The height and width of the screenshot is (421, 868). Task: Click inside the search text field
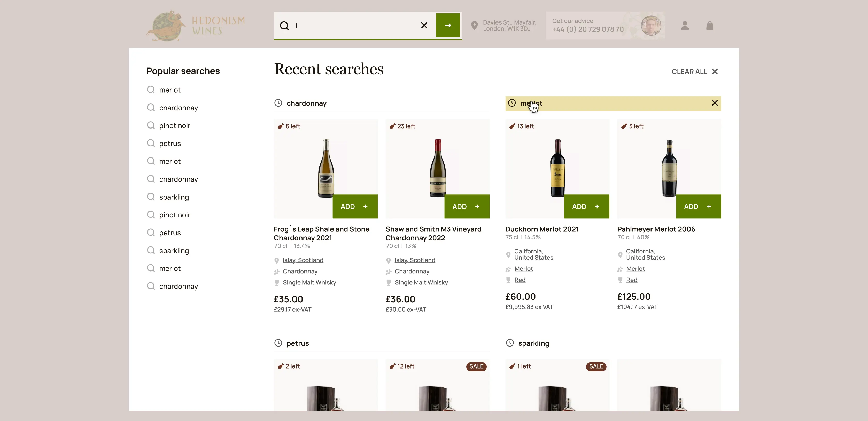354,26
